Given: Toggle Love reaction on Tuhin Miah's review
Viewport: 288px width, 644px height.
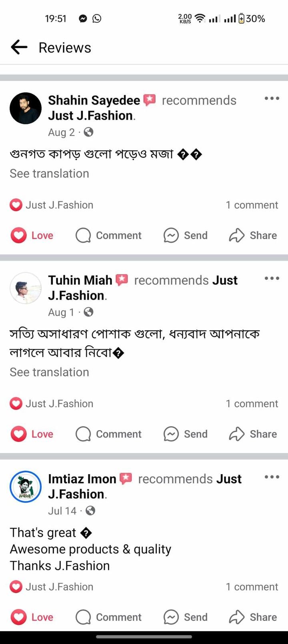Looking at the screenshot, I should click(32, 434).
